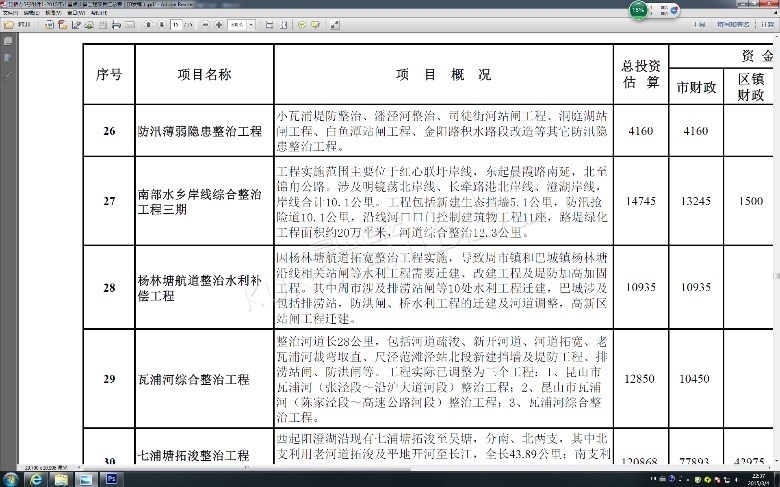The height and width of the screenshot is (487, 780).
Task: Click cell with project name 防汛薄弱隐患整治工程
Action: [199, 131]
